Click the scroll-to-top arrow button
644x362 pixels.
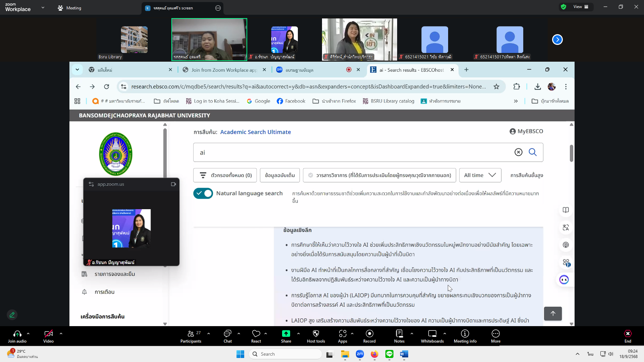pyautogui.click(x=553, y=313)
